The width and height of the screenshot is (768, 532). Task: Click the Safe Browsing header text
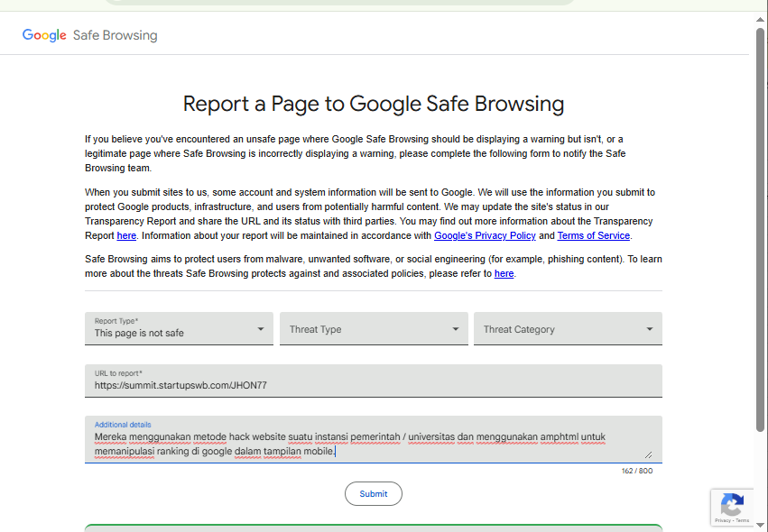[x=116, y=35]
